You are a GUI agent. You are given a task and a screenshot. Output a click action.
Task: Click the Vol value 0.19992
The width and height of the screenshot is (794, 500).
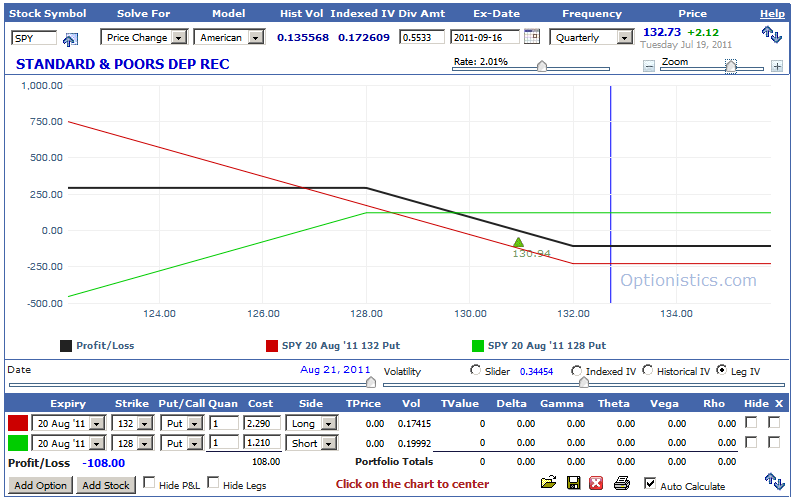414,444
